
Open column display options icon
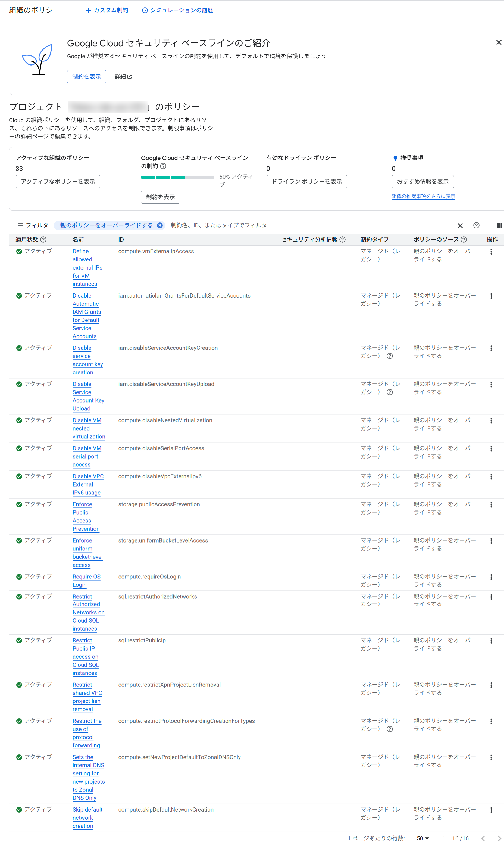pos(499,225)
